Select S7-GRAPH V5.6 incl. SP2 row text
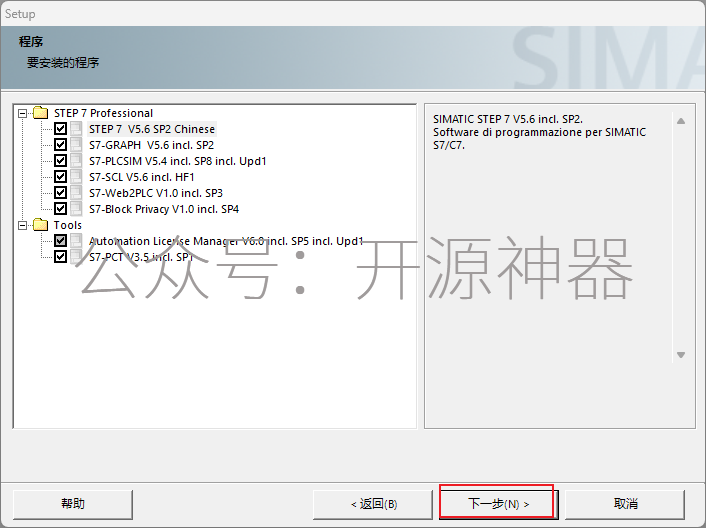 pos(151,145)
